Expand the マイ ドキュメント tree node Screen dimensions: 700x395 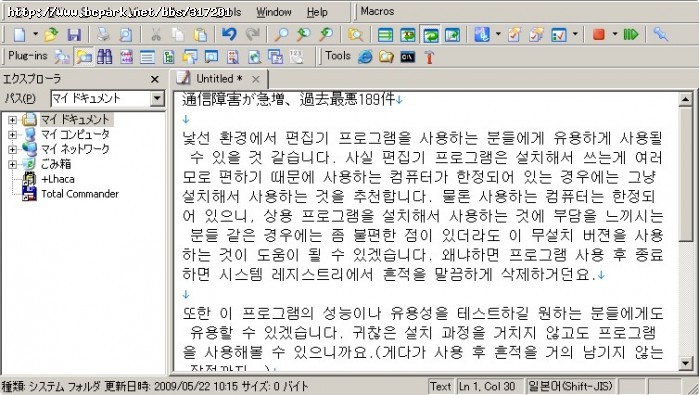click(x=12, y=120)
